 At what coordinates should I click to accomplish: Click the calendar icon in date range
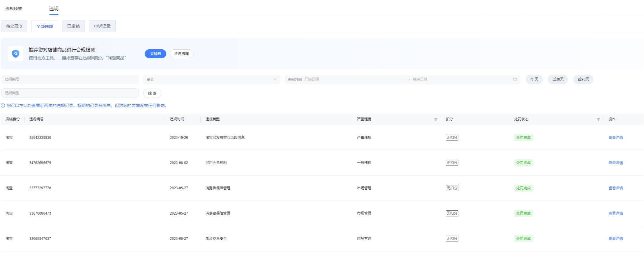pos(515,79)
